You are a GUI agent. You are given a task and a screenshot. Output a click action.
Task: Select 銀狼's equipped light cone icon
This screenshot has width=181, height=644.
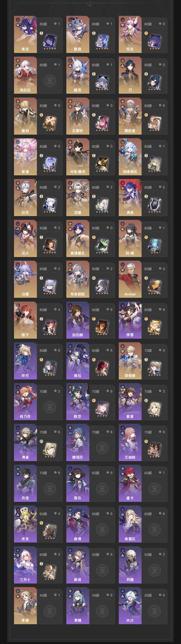(x=102, y=41)
